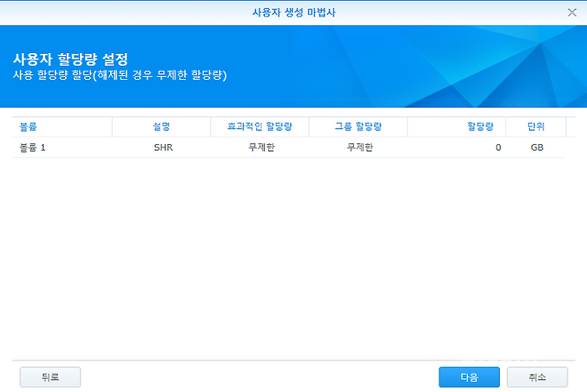Click the 설명 column header
Screen dimensions: 587x392
pyautogui.click(x=161, y=127)
